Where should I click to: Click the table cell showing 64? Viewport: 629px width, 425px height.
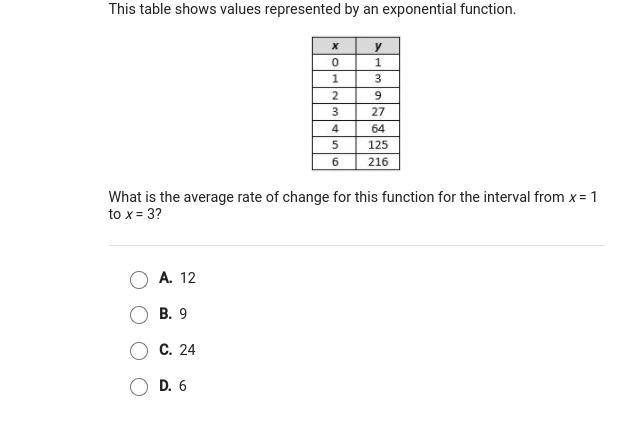(378, 129)
